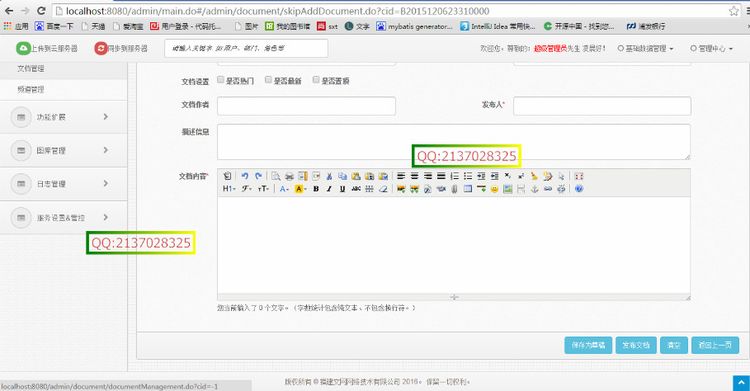This screenshot has height=391, width=750.
Task: Clear HTML with the broom icon
Action: [x=534, y=176]
